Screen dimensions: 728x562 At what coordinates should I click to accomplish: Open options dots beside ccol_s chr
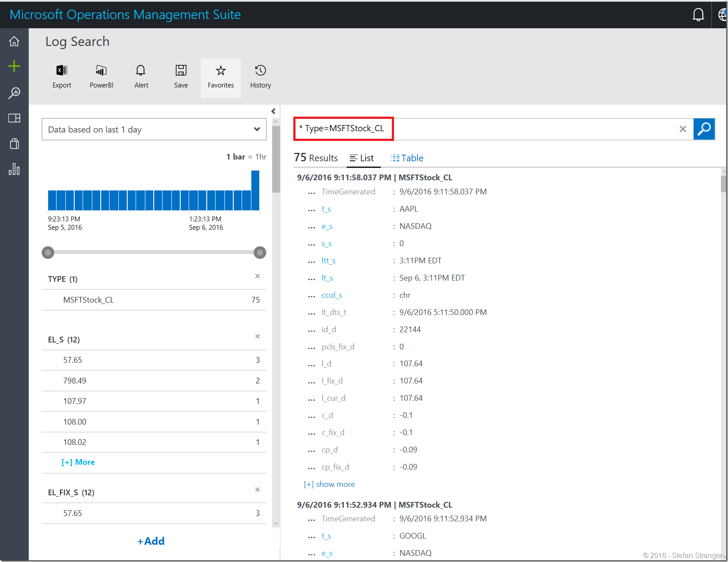click(x=312, y=296)
